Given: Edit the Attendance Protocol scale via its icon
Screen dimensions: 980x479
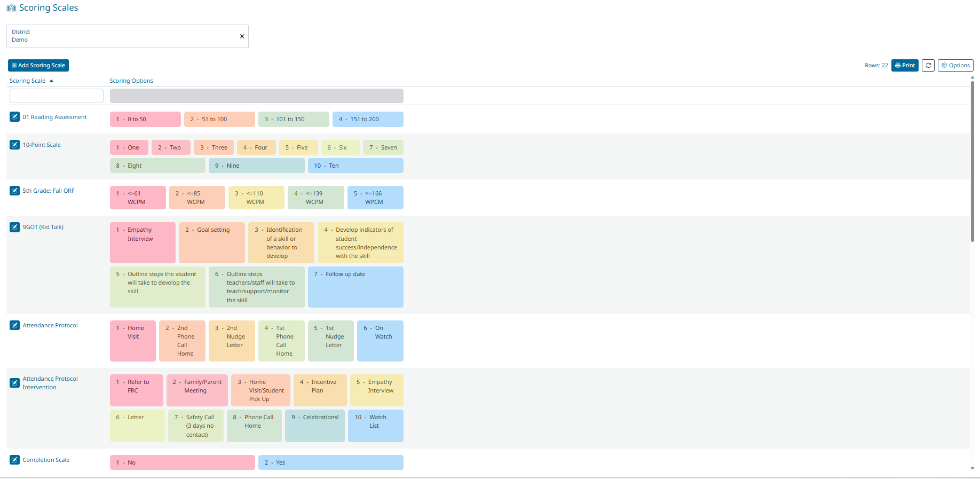Looking at the screenshot, I should coord(15,325).
